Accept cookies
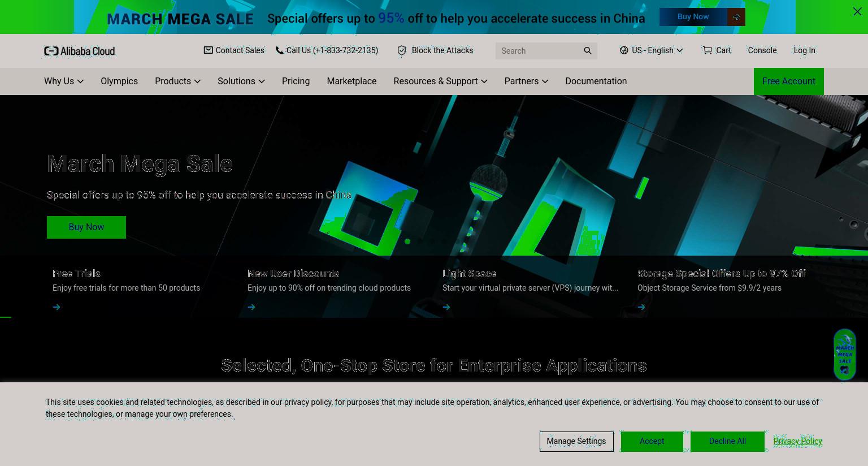 (652, 441)
